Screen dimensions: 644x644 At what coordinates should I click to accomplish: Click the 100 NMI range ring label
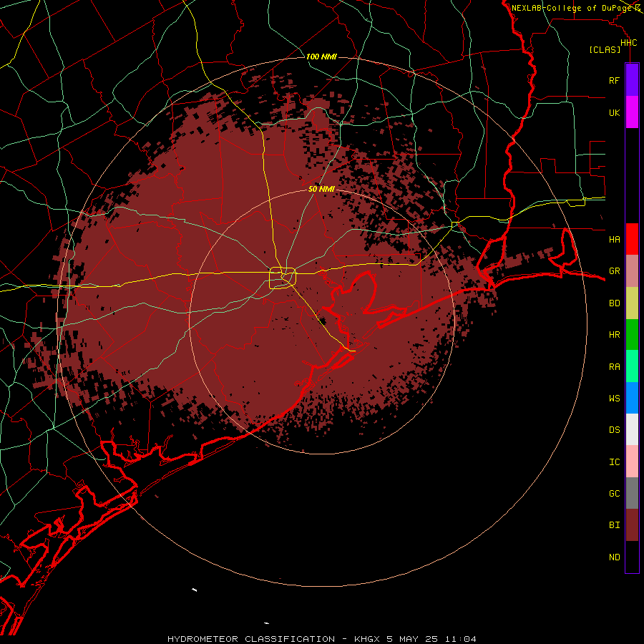click(321, 57)
